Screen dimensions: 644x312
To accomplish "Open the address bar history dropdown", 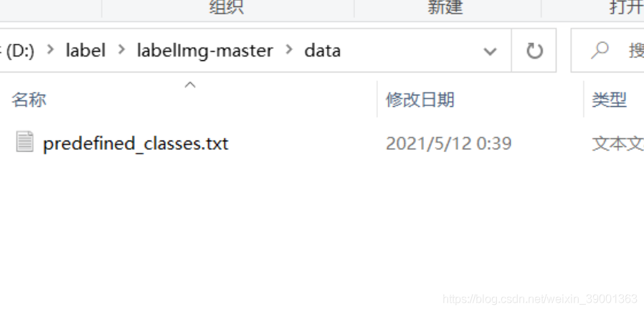I will 490,51.
